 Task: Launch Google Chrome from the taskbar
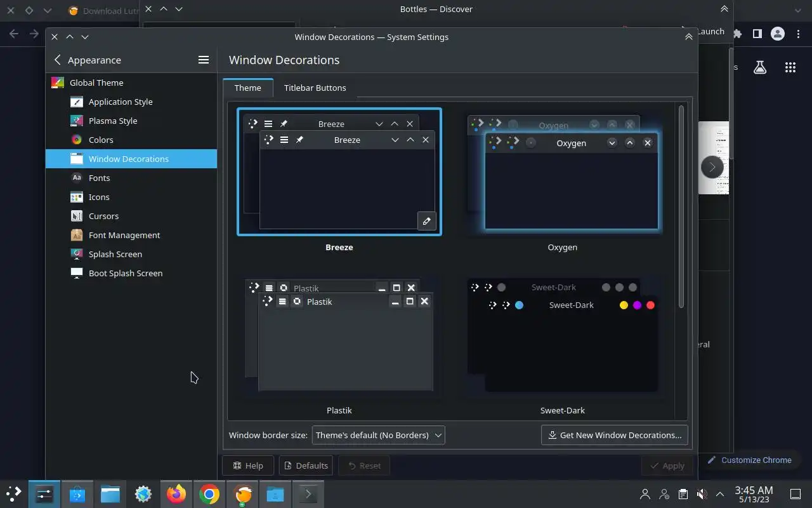(209, 493)
